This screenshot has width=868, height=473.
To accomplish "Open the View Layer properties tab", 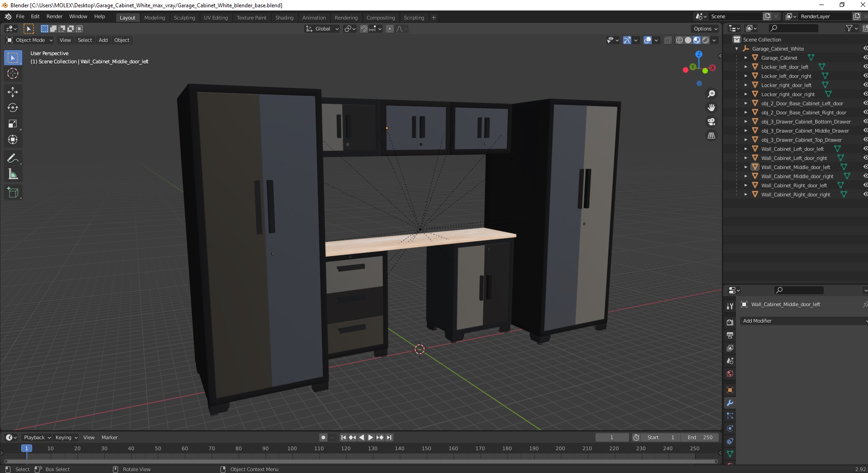I will pos(730,348).
